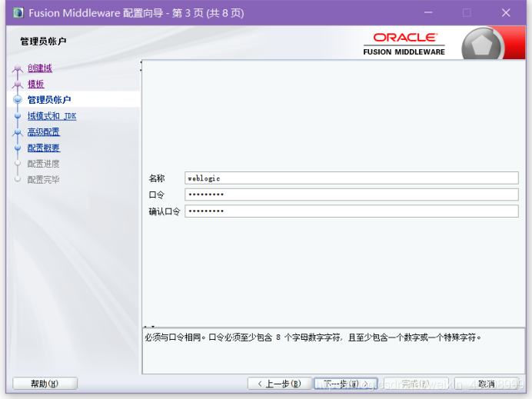Click the 配置概要 step bullet icon
The image size is (532, 399).
point(18,148)
